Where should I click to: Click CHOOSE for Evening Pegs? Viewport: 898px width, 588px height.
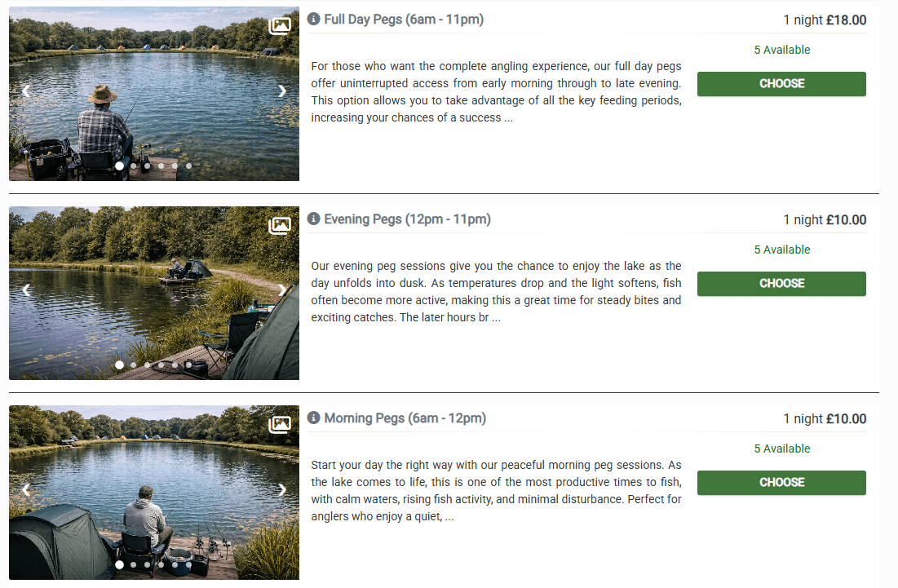click(x=781, y=283)
